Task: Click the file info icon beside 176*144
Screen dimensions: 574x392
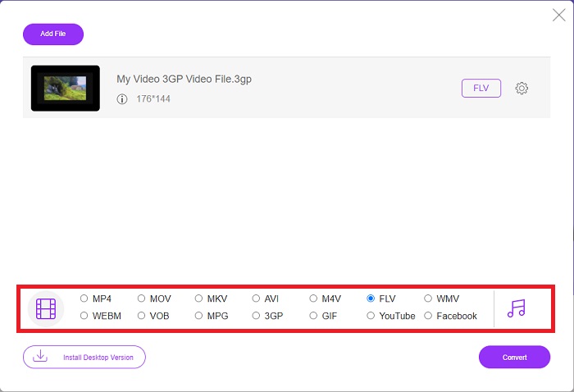Action: (122, 99)
